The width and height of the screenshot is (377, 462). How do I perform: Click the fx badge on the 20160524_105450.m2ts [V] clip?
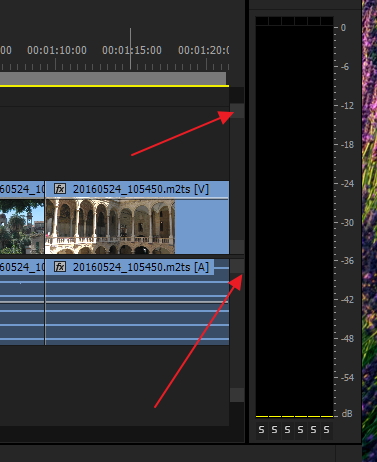tap(60, 189)
